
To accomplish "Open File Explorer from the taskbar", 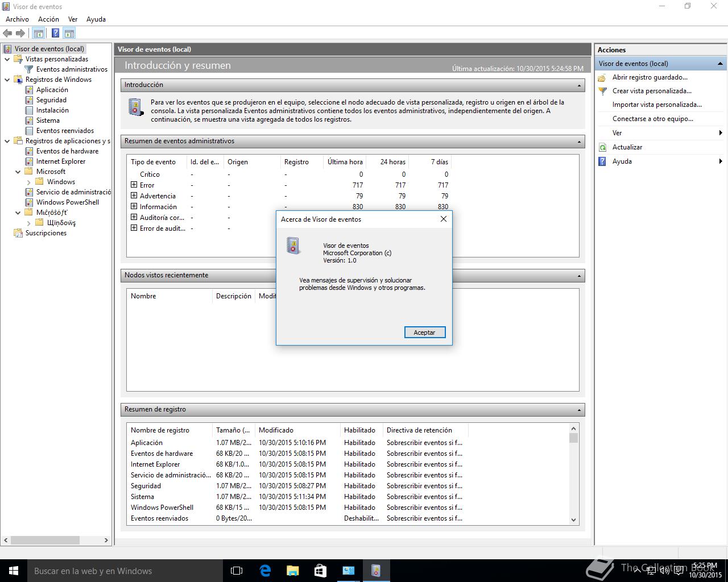I will 292,571.
